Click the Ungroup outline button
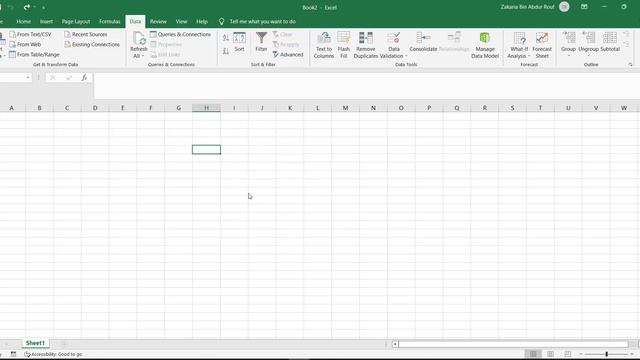This screenshot has width=640, height=360. 588,41
